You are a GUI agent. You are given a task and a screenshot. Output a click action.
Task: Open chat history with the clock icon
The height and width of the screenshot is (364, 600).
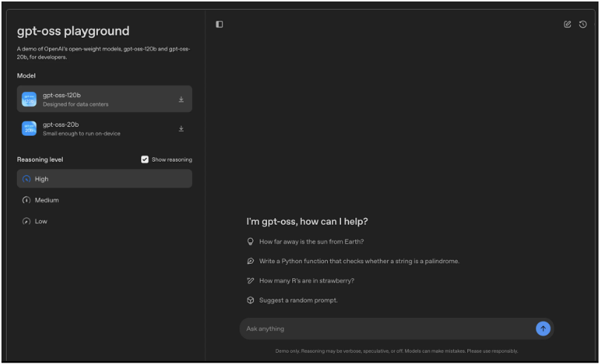(583, 24)
